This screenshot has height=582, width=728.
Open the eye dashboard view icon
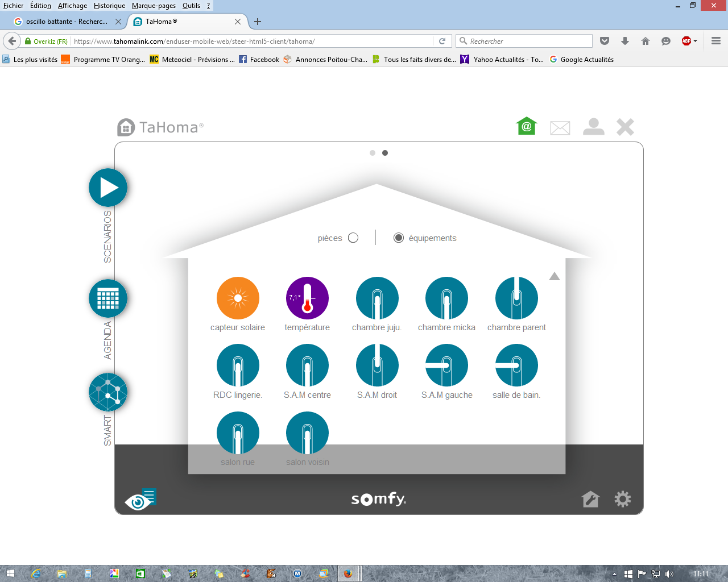pos(140,500)
